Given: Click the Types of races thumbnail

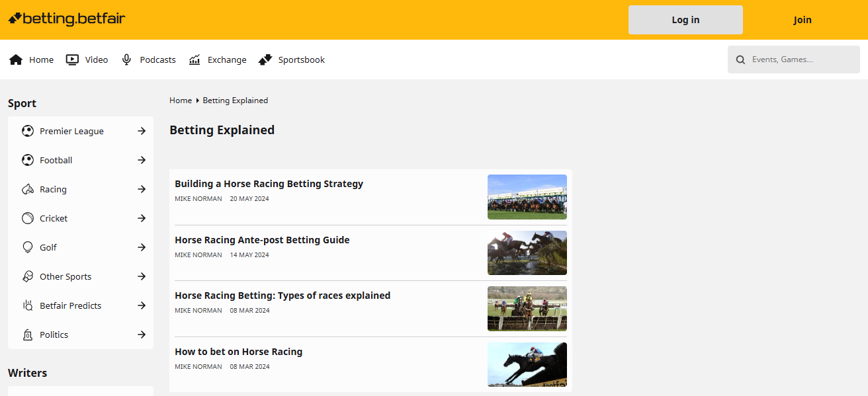Looking at the screenshot, I should click(x=527, y=309).
